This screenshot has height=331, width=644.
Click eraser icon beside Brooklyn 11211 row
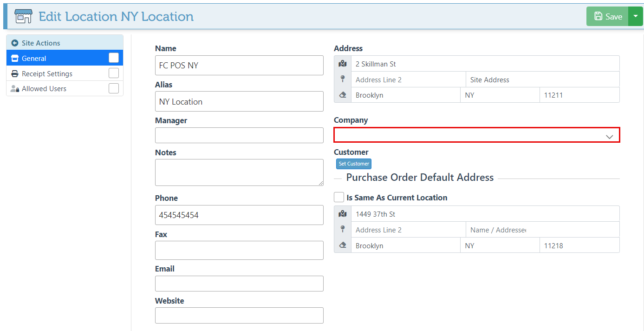tap(343, 95)
